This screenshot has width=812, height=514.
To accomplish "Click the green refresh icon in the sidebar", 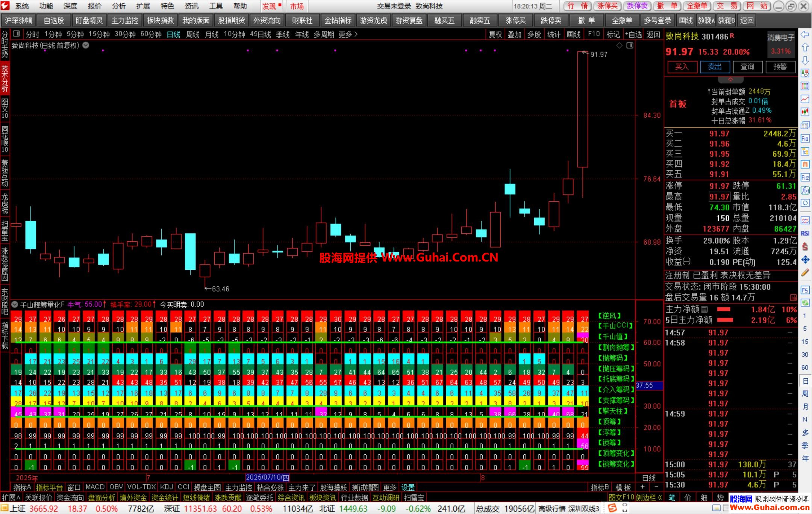I will click(805, 302).
